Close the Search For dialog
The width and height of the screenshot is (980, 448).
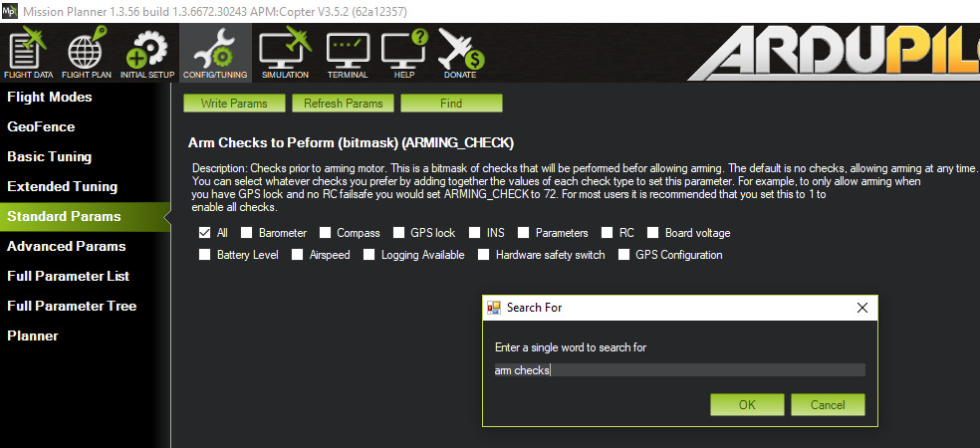pos(862,308)
